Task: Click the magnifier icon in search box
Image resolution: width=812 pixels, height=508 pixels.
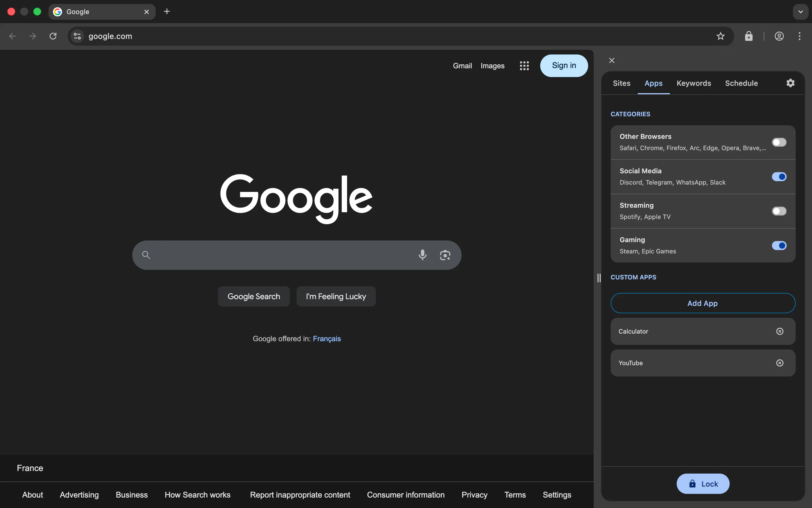Action: pos(146,255)
